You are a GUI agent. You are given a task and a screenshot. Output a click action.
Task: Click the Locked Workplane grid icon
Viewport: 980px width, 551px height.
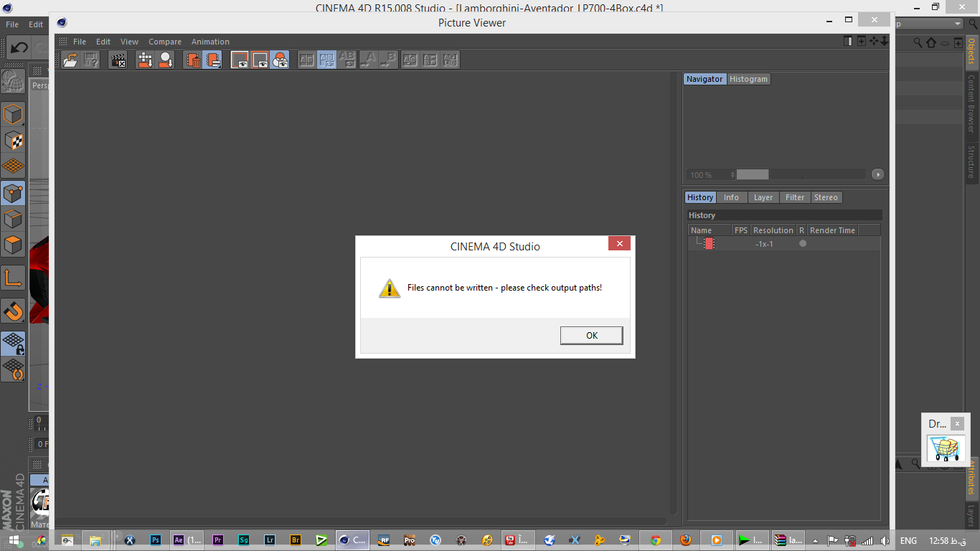[x=13, y=343]
